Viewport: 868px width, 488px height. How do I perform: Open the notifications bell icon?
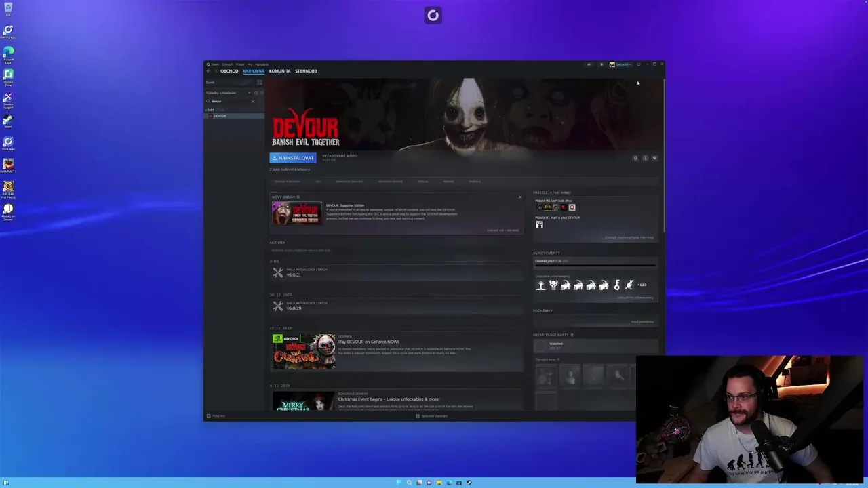coord(601,64)
